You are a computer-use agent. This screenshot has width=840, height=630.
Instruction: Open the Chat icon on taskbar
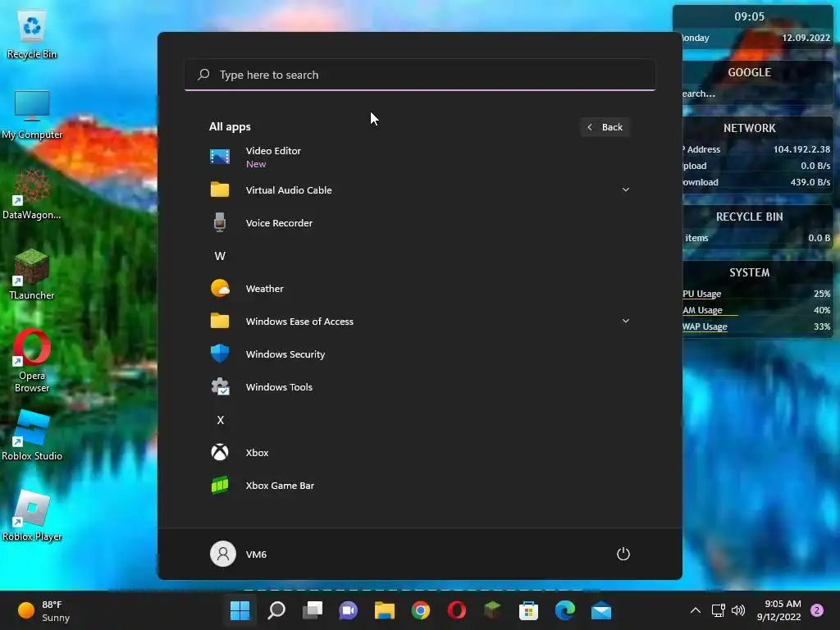point(348,610)
